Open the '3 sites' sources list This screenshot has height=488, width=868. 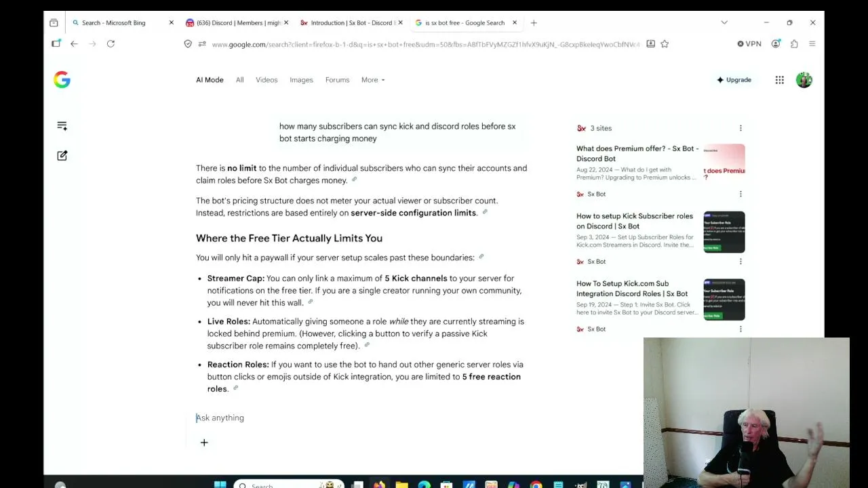(594, 128)
